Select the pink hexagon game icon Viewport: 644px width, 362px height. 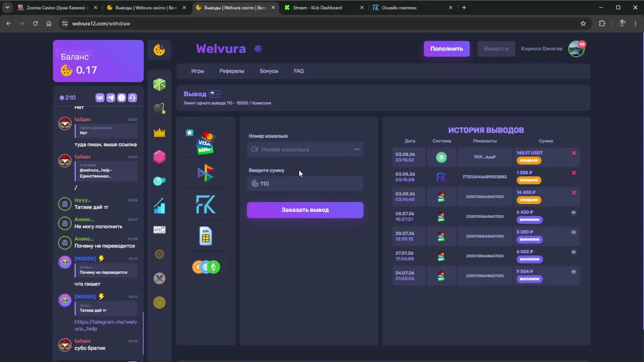pos(159,157)
